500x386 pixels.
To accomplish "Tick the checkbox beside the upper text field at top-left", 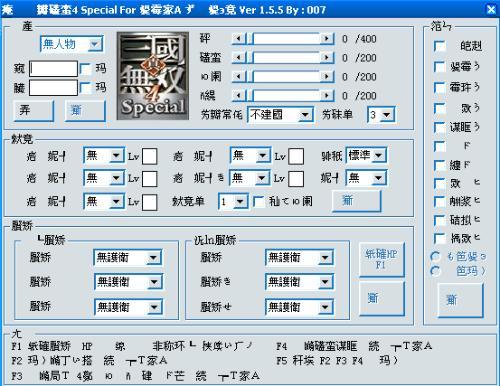I will [86, 69].
